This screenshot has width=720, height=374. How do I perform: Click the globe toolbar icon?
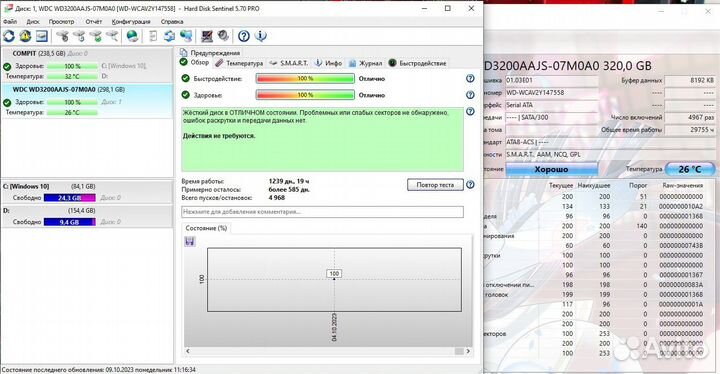click(x=132, y=36)
